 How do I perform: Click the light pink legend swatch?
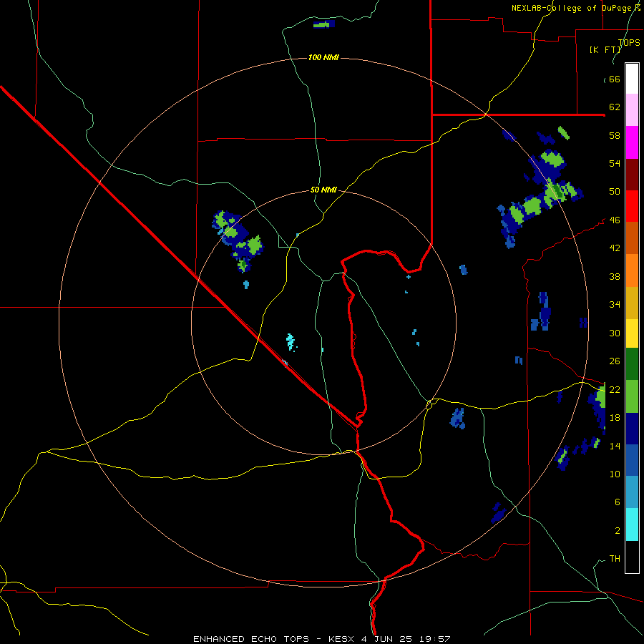click(632, 109)
